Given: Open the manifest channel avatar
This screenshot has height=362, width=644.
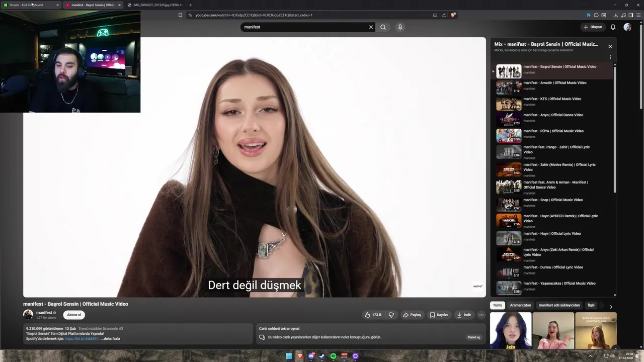Looking at the screenshot, I should coord(28,315).
